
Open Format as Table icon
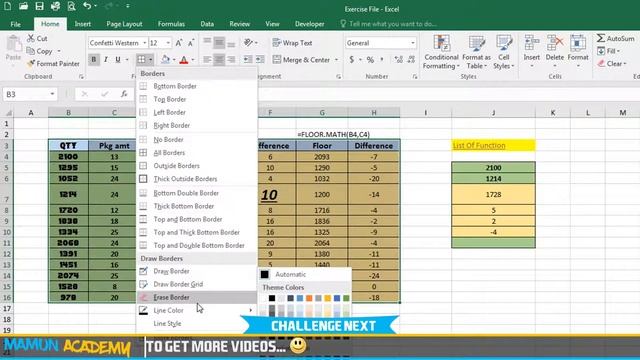[x=476, y=44]
